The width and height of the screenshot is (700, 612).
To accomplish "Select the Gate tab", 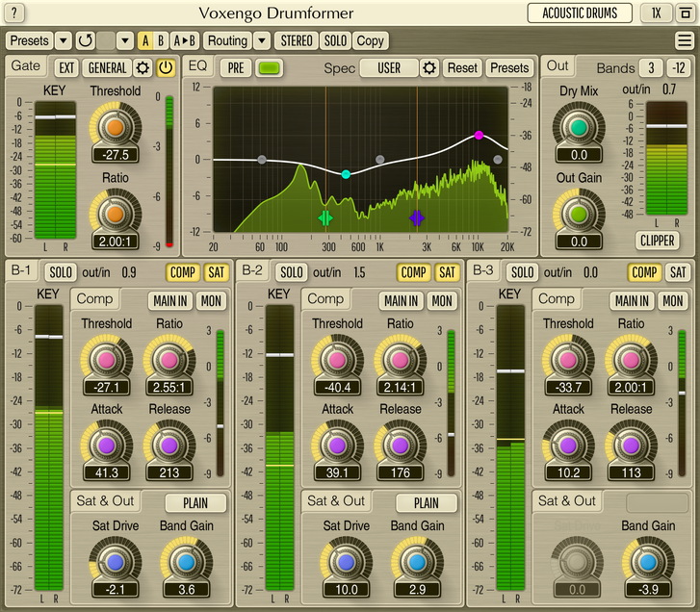I will coord(25,65).
